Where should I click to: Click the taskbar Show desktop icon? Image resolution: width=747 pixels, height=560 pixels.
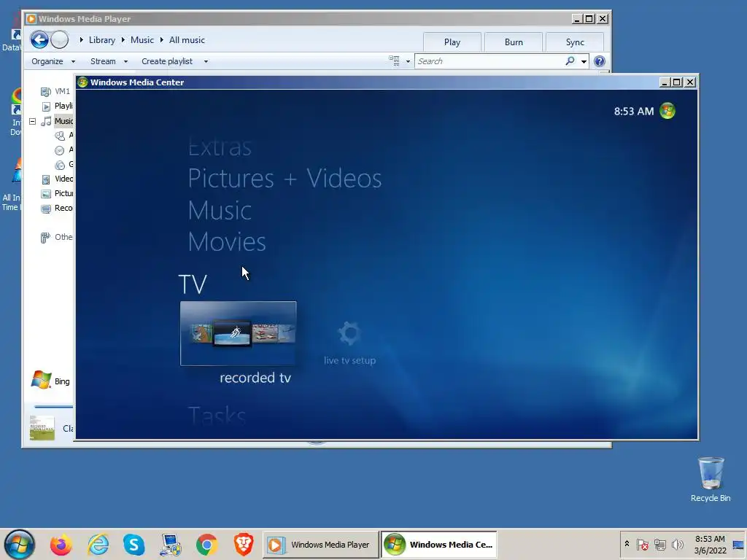pos(738,544)
